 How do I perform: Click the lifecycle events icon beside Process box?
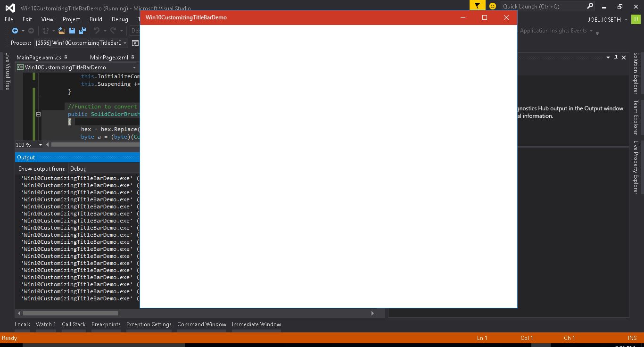(135, 43)
